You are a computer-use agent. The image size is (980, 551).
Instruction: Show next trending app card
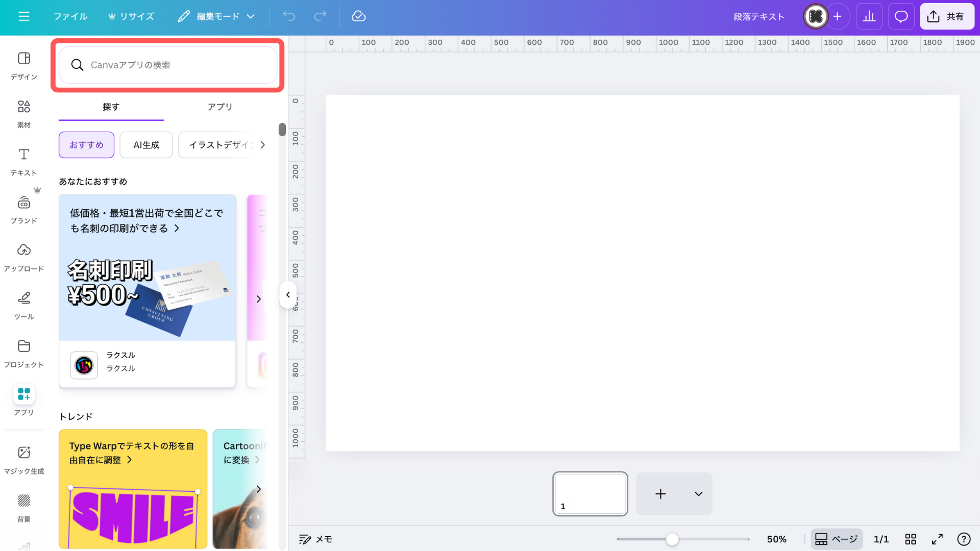point(258,489)
